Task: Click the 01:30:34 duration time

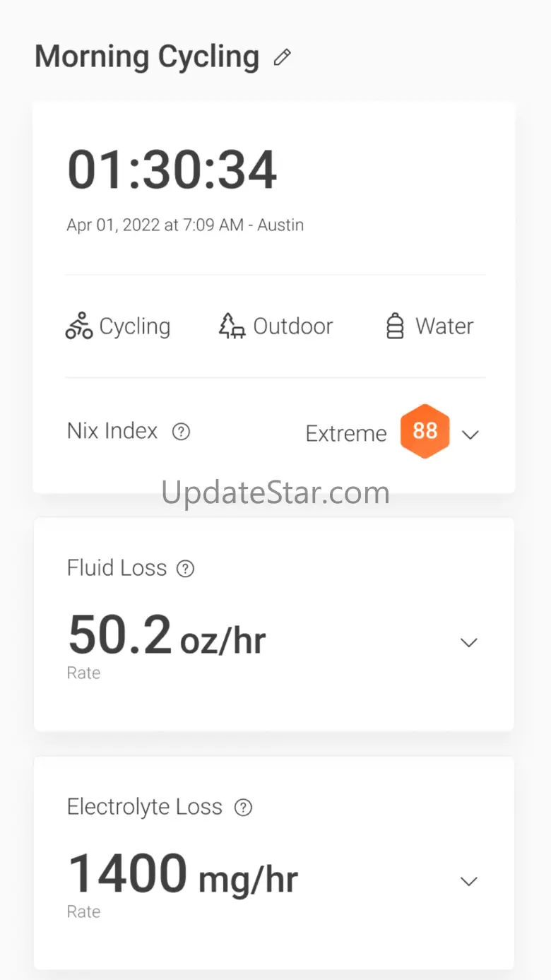Action: click(172, 170)
